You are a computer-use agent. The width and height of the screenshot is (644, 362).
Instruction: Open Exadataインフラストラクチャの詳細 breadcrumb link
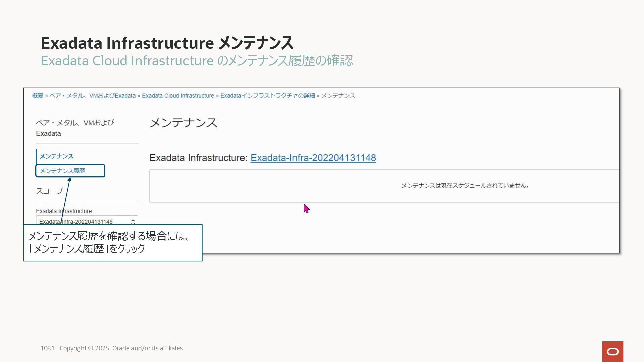click(267, 96)
